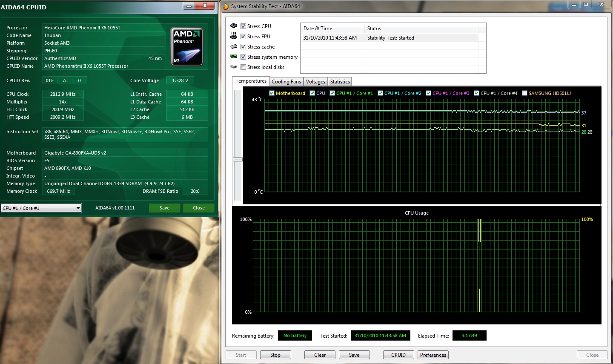The height and width of the screenshot is (364, 613).
Task: Click the CPU chip icon beside Stress CPU
Action: click(234, 26)
